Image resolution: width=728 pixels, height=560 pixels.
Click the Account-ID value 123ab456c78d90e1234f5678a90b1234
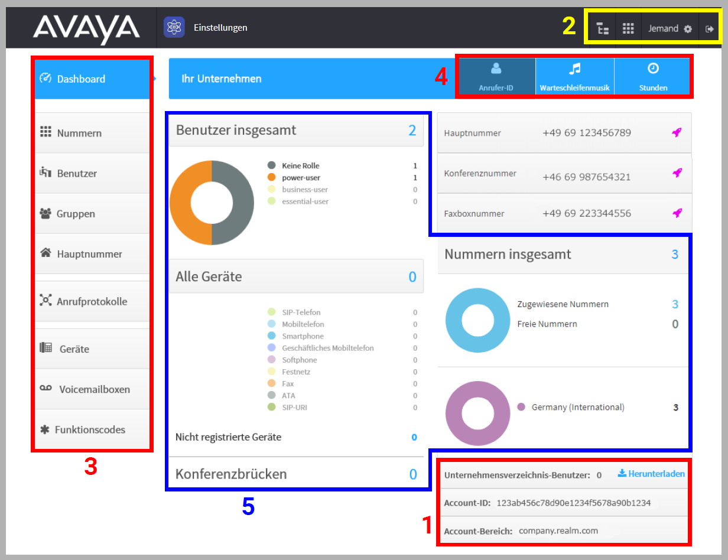tap(574, 503)
